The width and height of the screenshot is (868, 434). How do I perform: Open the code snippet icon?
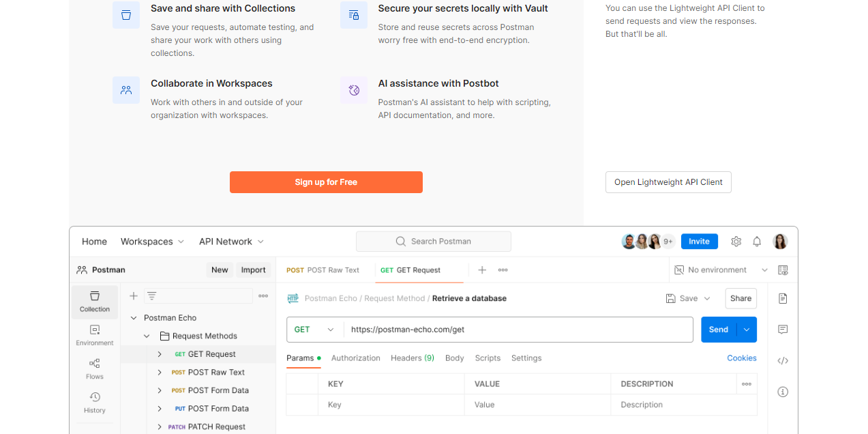click(x=783, y=360)
